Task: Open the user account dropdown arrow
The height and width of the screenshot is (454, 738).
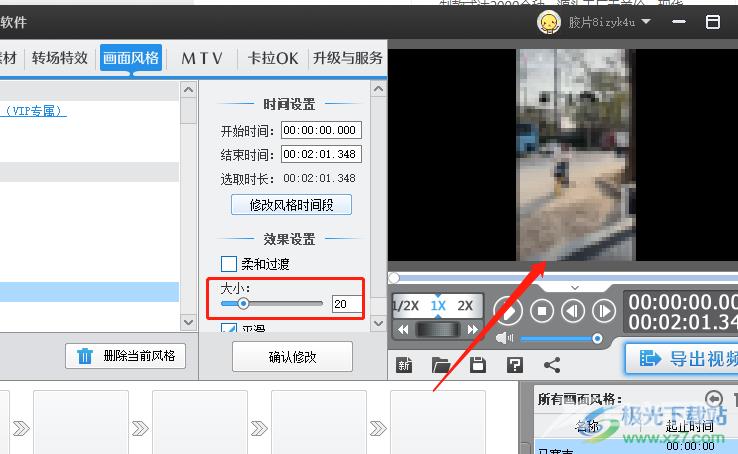Action: pos(646,22)
